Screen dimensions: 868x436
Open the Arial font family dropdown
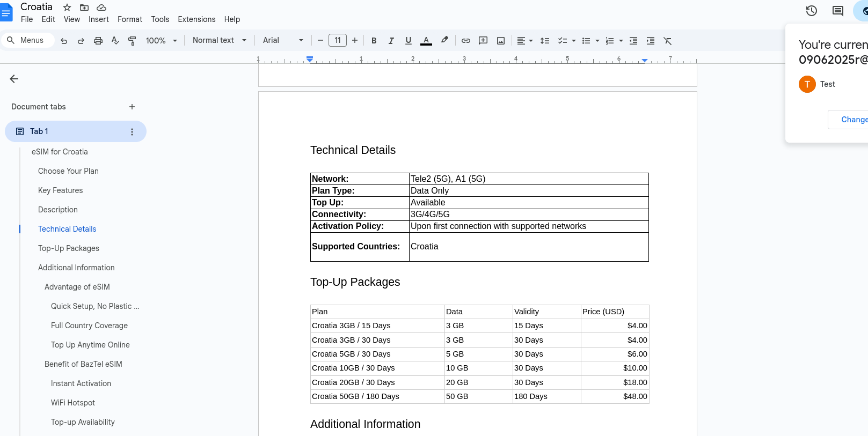[283, 40]
